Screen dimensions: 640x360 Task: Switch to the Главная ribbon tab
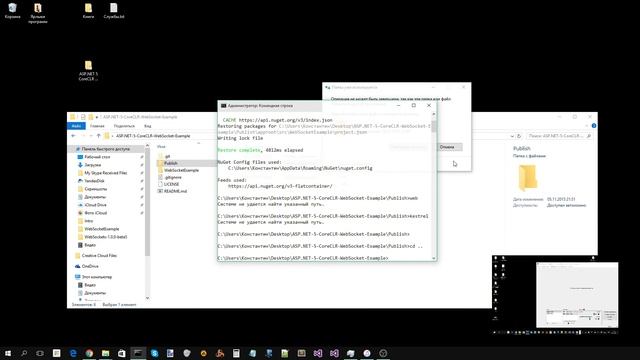pos(97,126)
